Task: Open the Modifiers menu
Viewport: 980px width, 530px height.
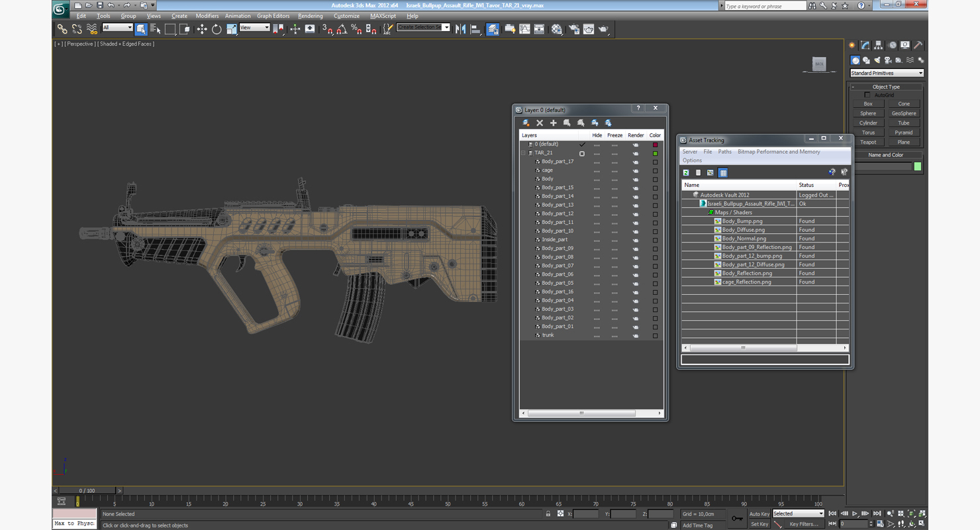Action: 207,16
